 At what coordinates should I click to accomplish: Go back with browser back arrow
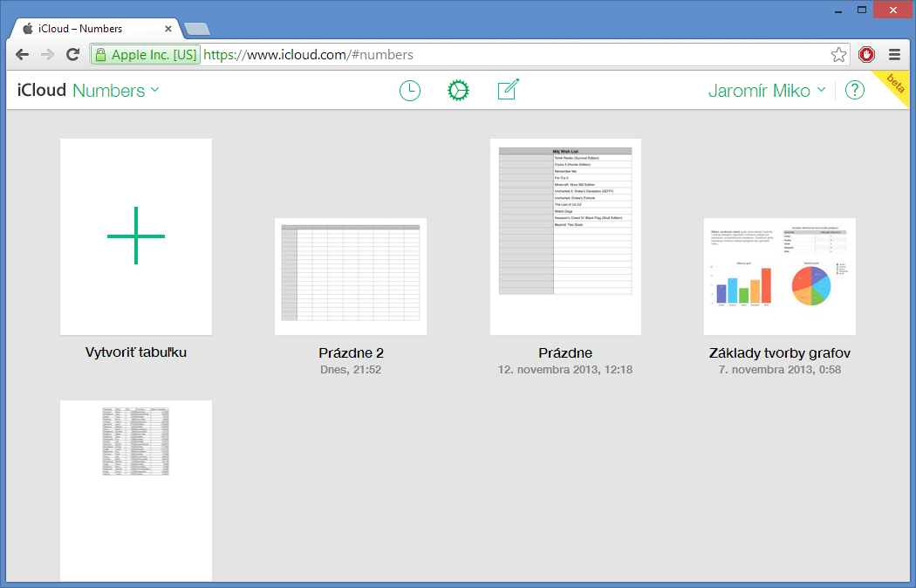pos(22,55)
